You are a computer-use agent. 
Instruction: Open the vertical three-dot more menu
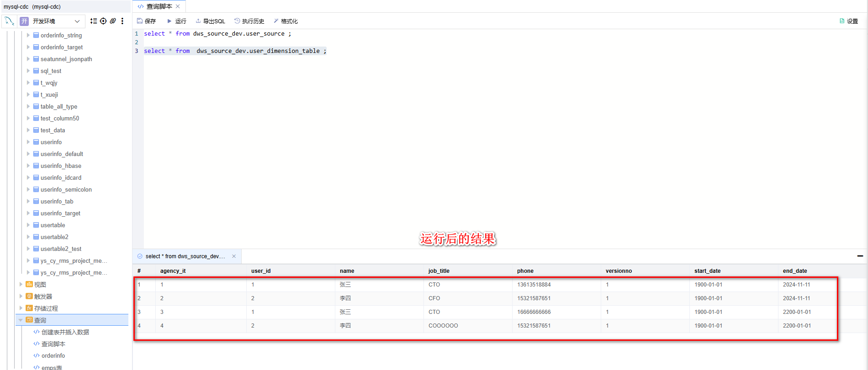pyautogui.click(x=122, y=21)
